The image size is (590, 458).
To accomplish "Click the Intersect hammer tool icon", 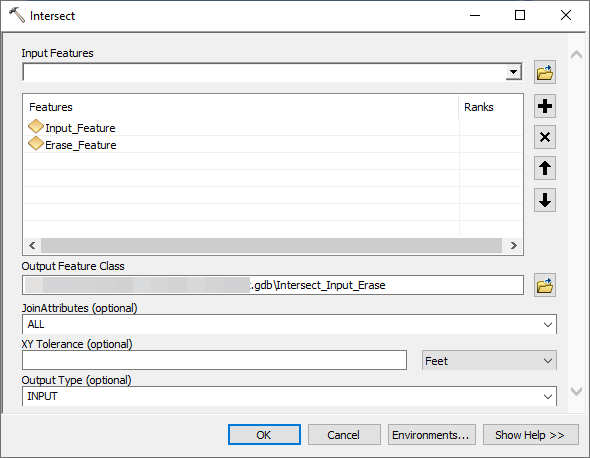I will [17, 15].
